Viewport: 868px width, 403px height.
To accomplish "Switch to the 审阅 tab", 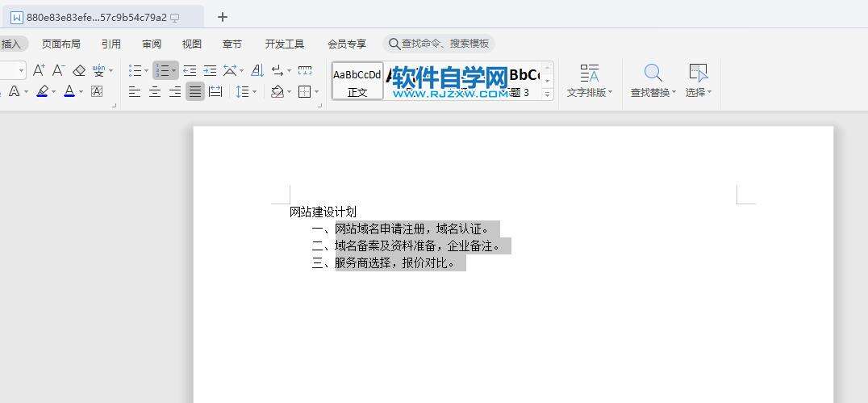I will click(x=152, y=44).
